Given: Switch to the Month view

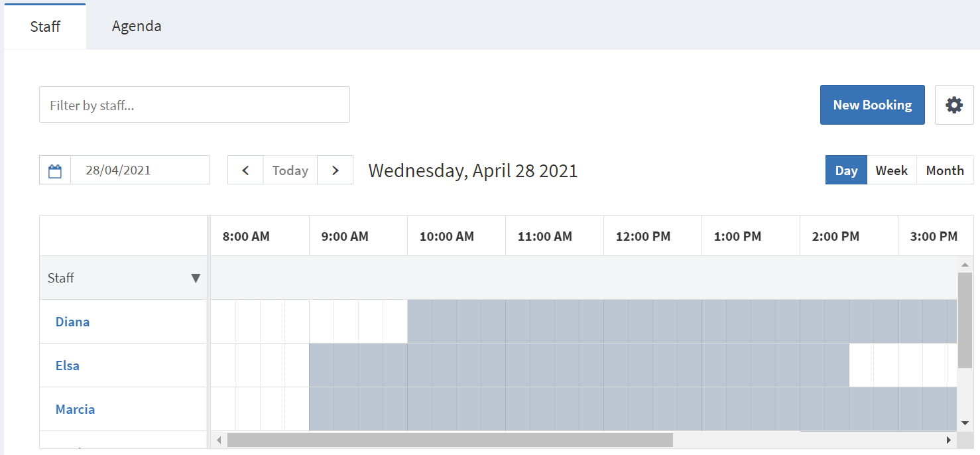Looking at the screenshot, I should 945,170.
